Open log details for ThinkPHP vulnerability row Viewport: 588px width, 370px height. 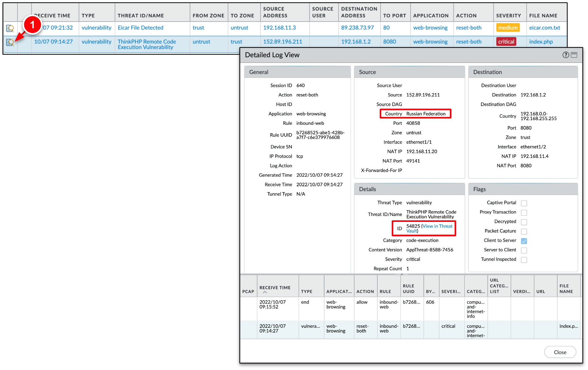(10, 42)
